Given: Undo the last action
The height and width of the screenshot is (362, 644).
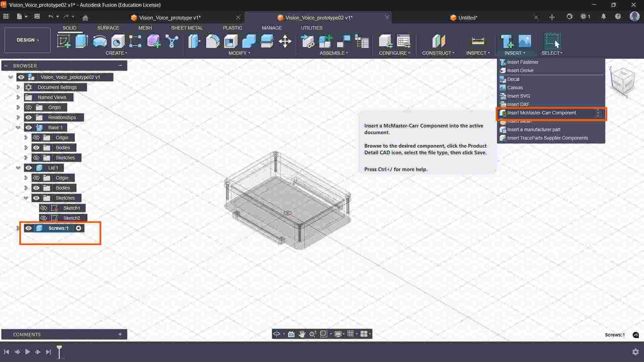Looking at the screenshot, I should [51, 16].
